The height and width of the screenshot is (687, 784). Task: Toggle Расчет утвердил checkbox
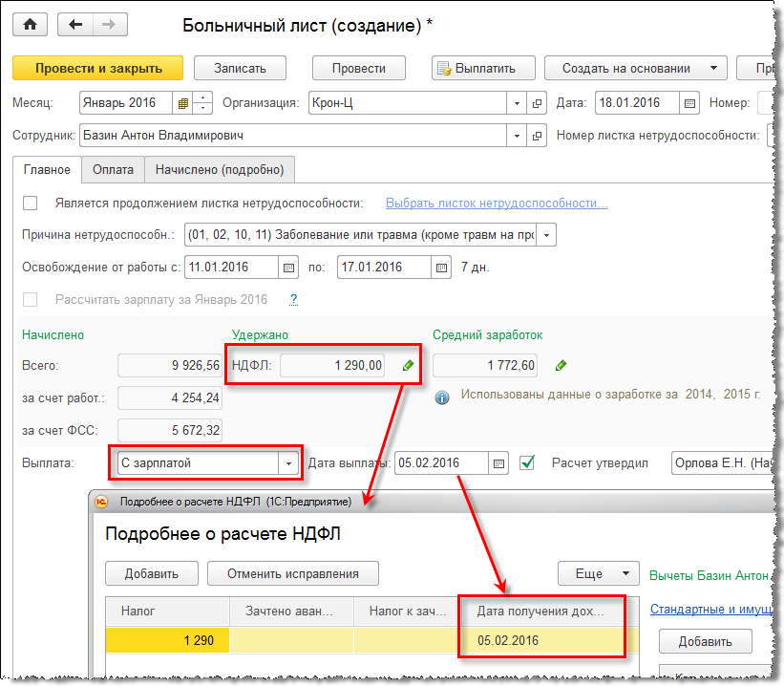(527, 463)
